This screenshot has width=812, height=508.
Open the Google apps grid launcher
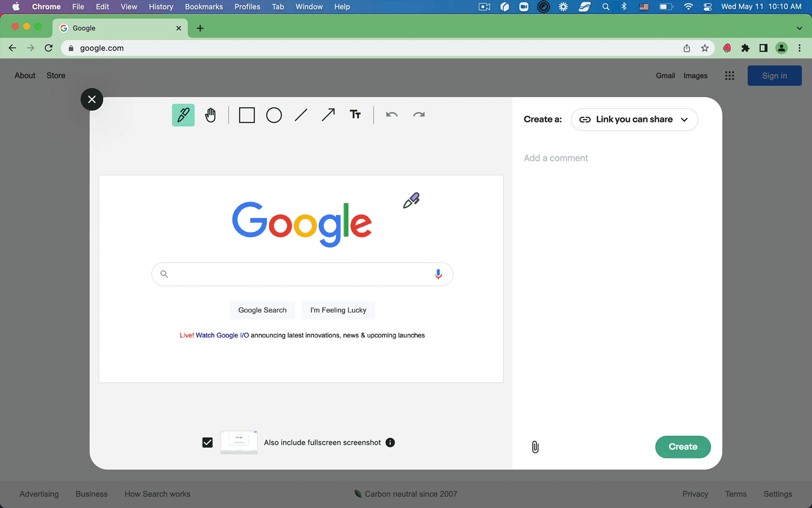pos(729,75)
